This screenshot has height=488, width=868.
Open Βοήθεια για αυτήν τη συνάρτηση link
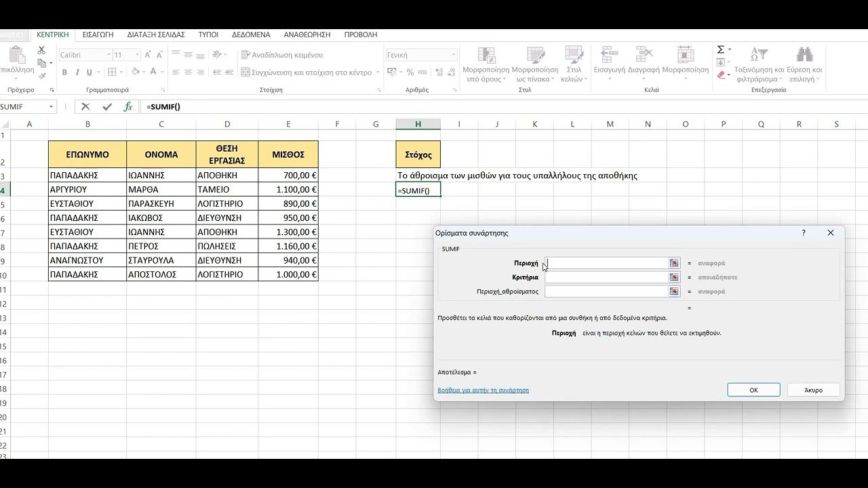tap(483, 390)
